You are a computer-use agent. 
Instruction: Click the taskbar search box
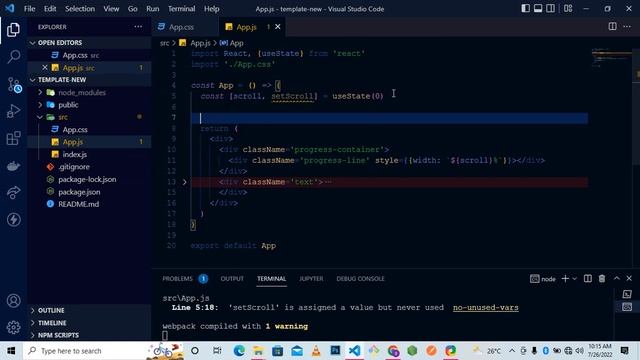[104, 351]
